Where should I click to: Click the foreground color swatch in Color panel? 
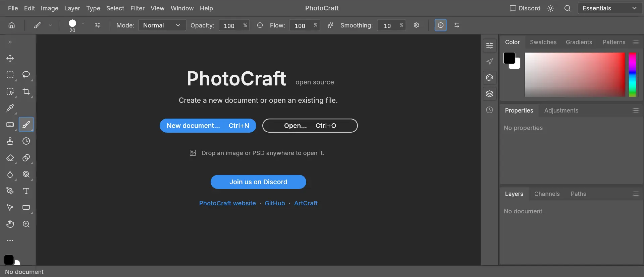(x=509, y=58)
